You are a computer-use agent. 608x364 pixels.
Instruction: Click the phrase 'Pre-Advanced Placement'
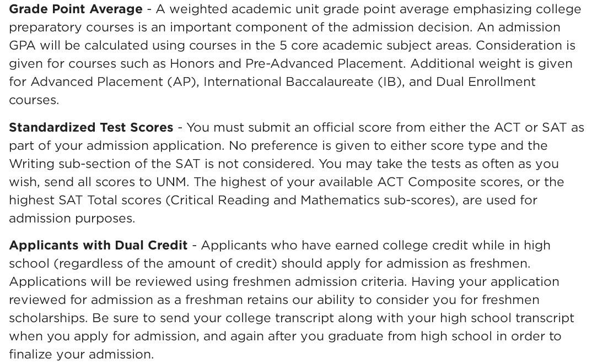325,64
